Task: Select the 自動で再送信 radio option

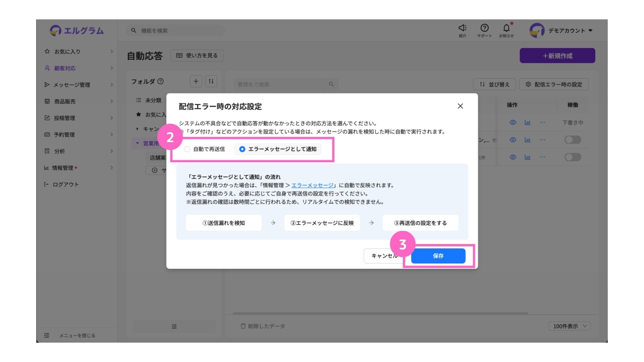Action: click(187, 149)
